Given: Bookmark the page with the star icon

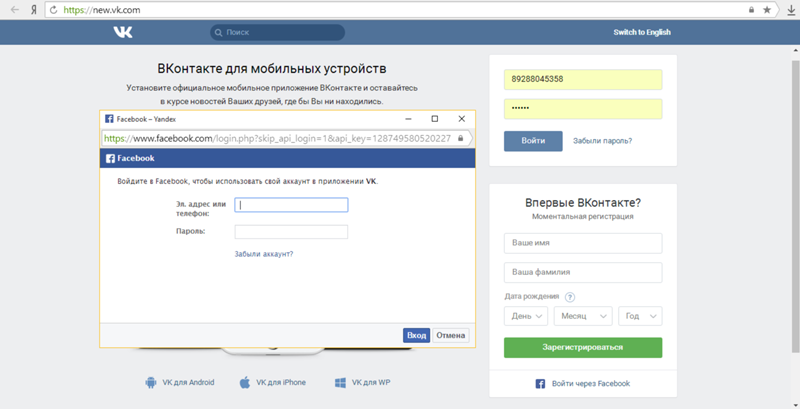Looking at the screenshot, I should click(x=767, y=10).
